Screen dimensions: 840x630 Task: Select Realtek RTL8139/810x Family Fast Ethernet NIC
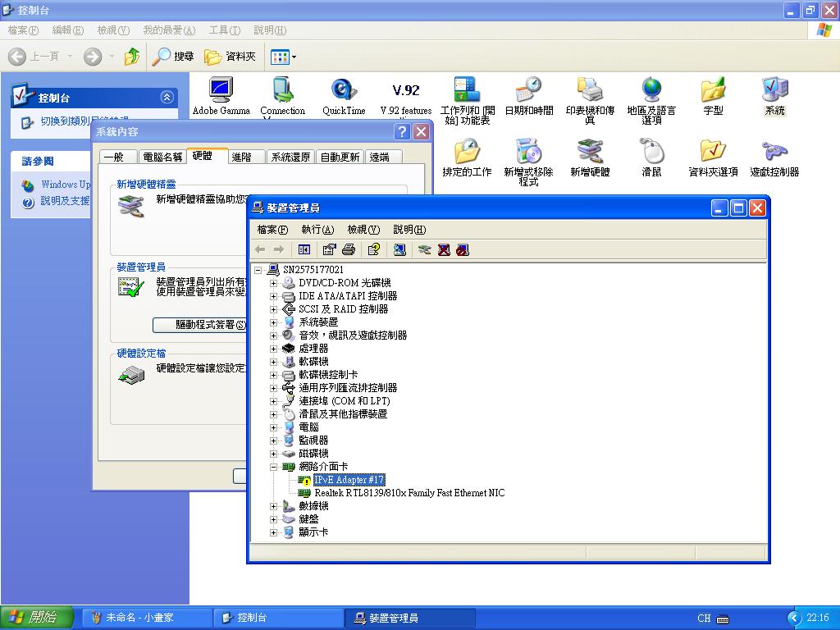tap(409, 493)
